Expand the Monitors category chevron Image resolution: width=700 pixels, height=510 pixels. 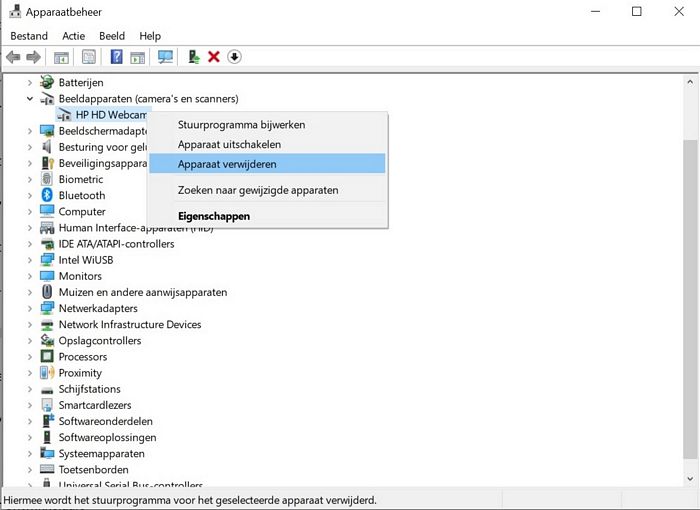click(30, 276)
